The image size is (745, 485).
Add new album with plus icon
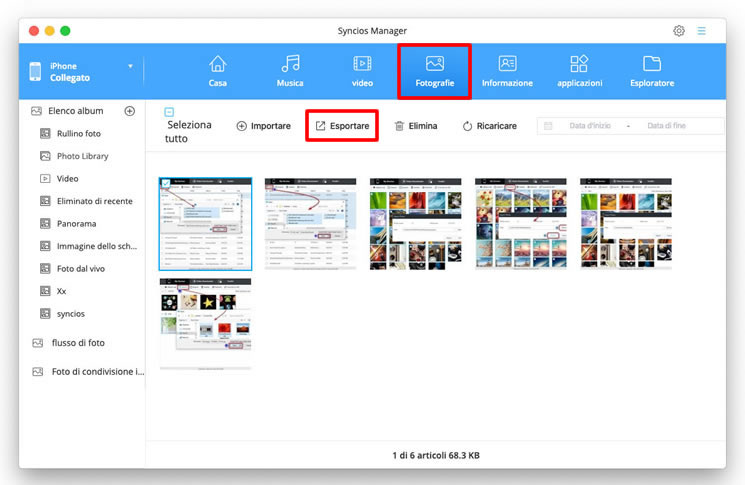tap(129, 111)
